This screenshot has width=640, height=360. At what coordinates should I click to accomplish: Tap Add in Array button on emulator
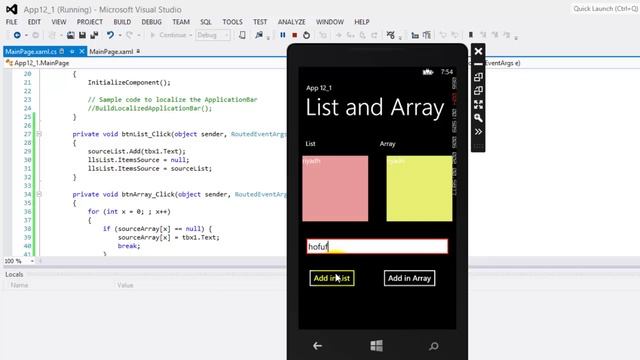409,278
